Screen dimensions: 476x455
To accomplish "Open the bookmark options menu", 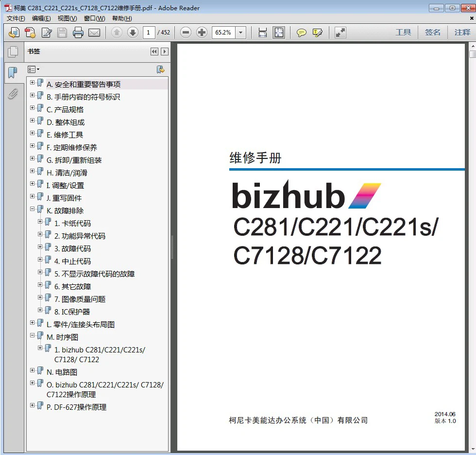I will 34,70.
